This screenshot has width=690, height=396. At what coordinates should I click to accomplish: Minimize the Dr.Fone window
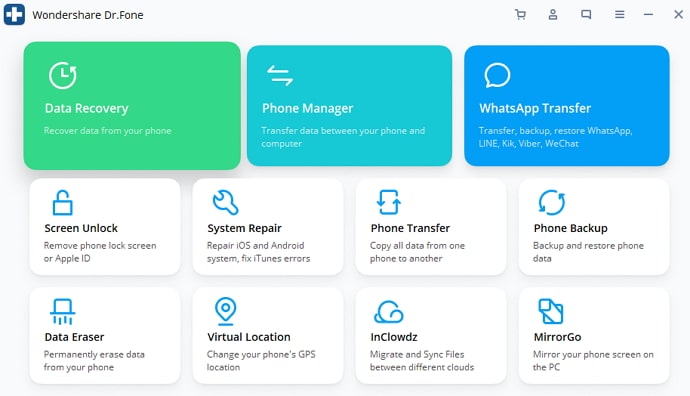pyautogui.click(x=648, y=15)
